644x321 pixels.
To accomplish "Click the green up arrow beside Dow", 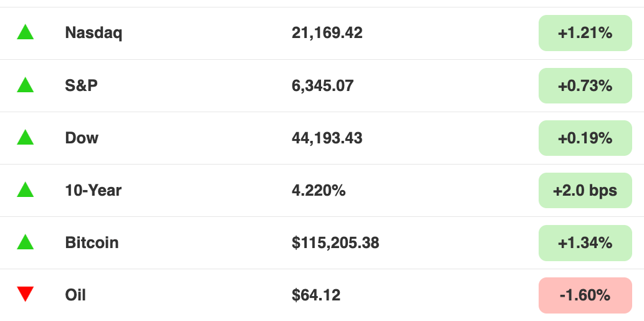I will pyautogui.click(x=25, y=137).
